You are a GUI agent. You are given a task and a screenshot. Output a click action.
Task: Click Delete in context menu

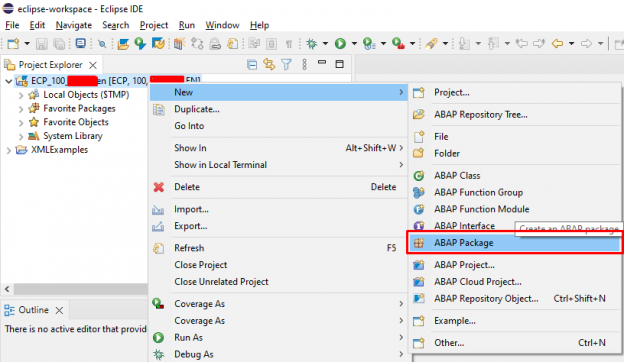tap(279, 187)
